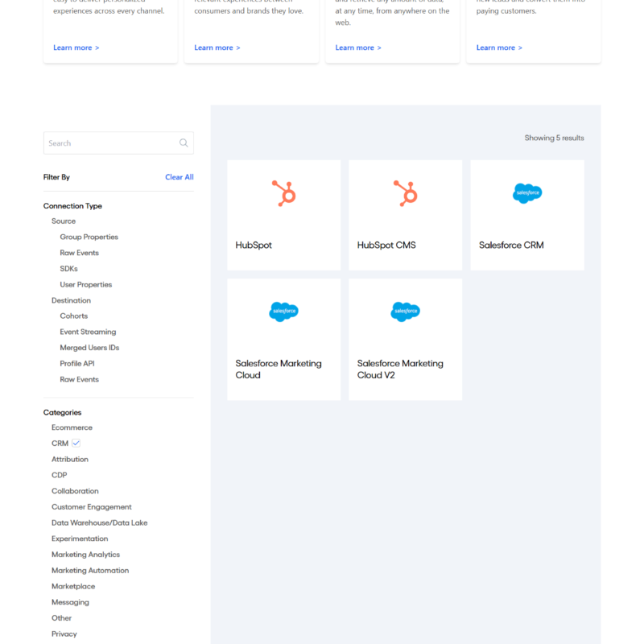The width and height of the screenshot is (644, 644).
Task: Collapse the Destination connection type
Action: (x=71, y=300)
